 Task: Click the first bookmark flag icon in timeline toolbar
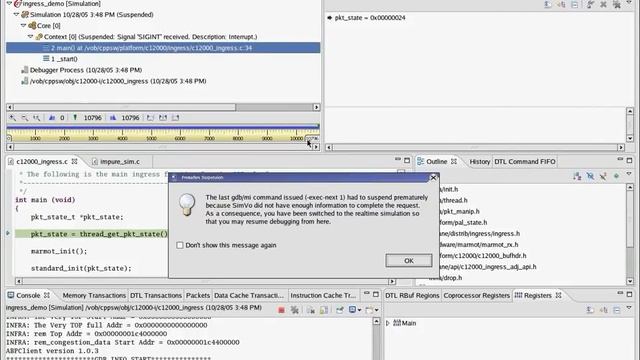point(150,118)
